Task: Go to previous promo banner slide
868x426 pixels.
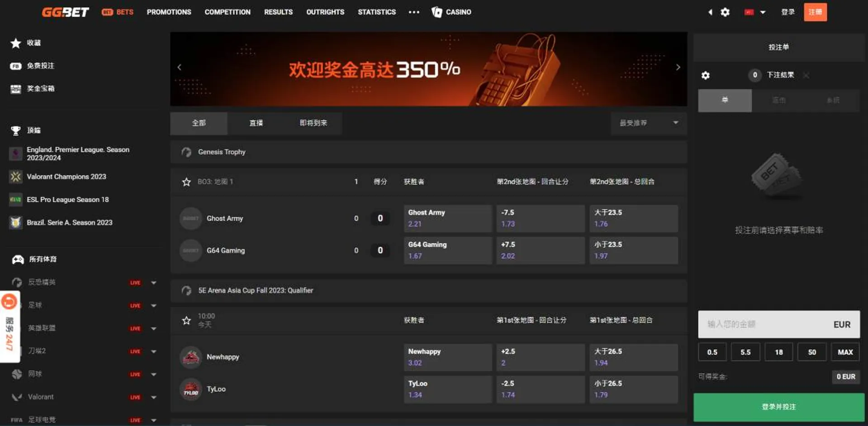Action: coord(180,67)
